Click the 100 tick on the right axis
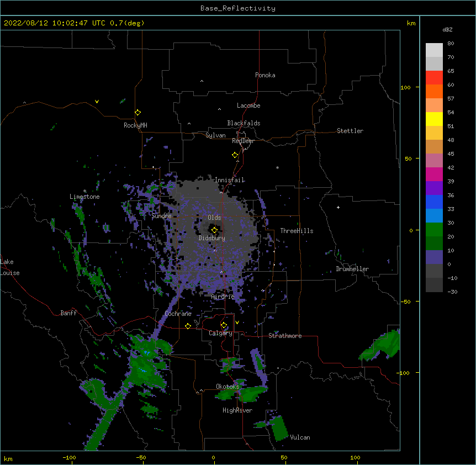 click(x=405, y=87)
